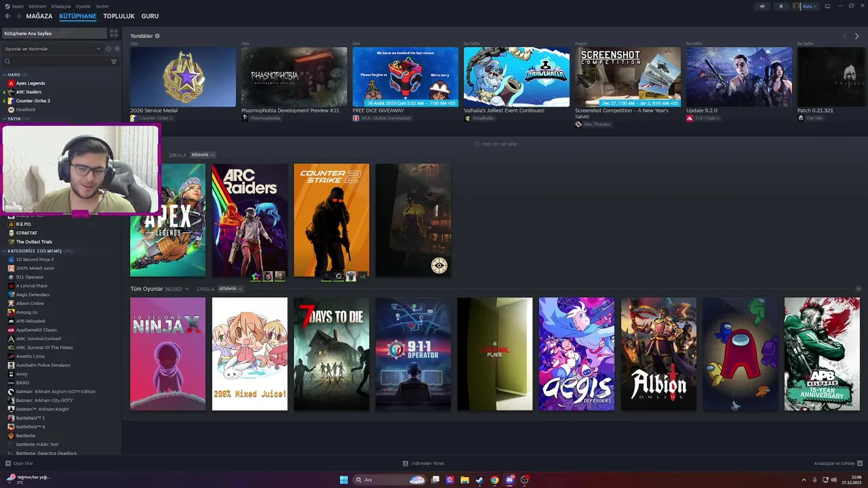The width and height of the screenshot is (868, 488).
Task: Open the Oyunlar menu
Action: coord(83,6)
